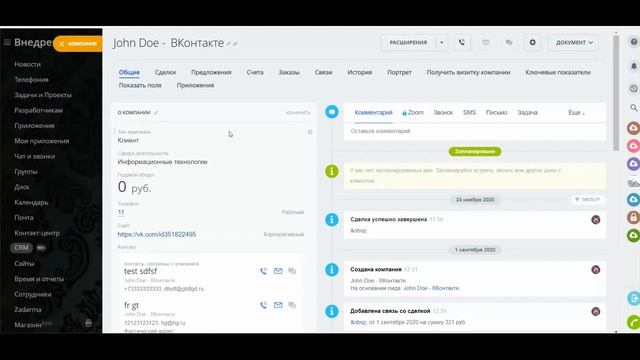Switch to the Сделки tab
640x360 pixels.
click(x=165, y=72)
